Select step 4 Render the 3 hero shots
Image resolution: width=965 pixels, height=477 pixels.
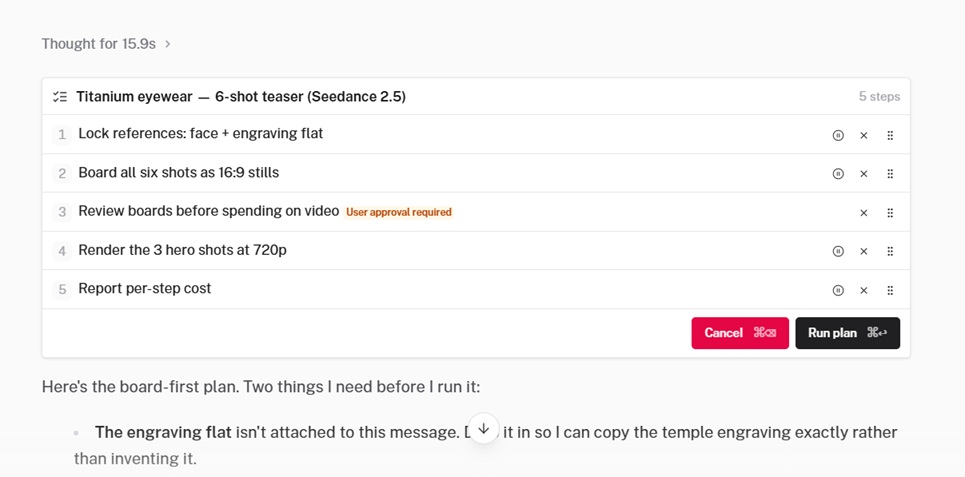pos(476,251)
